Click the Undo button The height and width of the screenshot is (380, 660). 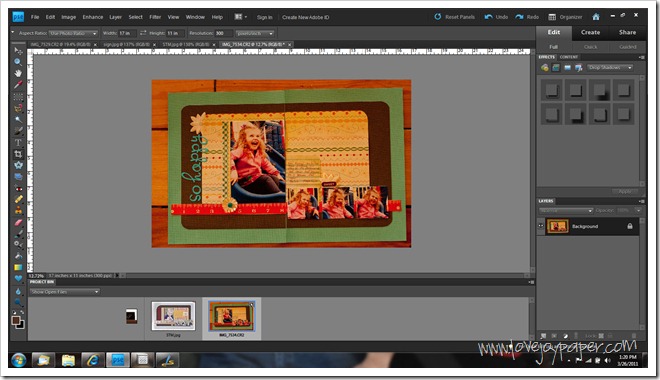(497, 17)
